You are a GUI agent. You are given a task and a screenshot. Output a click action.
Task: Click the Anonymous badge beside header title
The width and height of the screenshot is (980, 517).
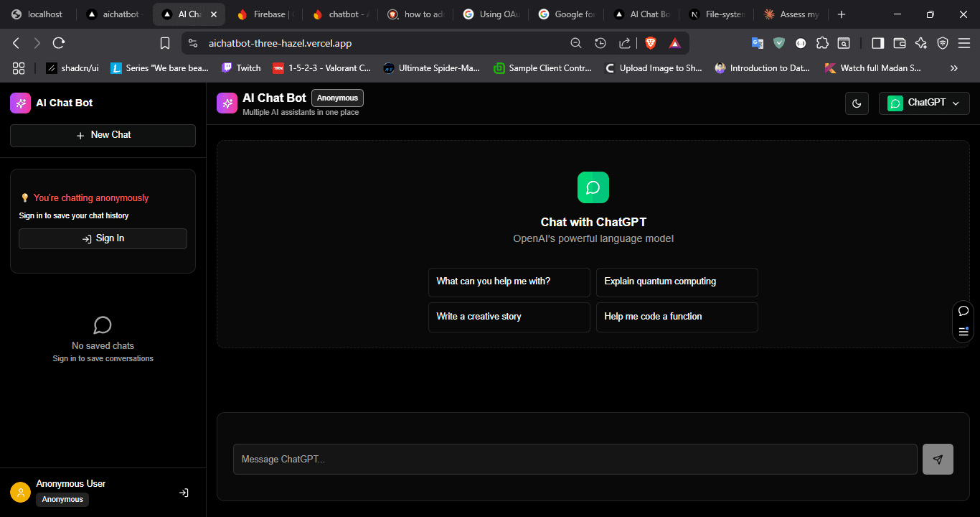(x=337, y=98)
